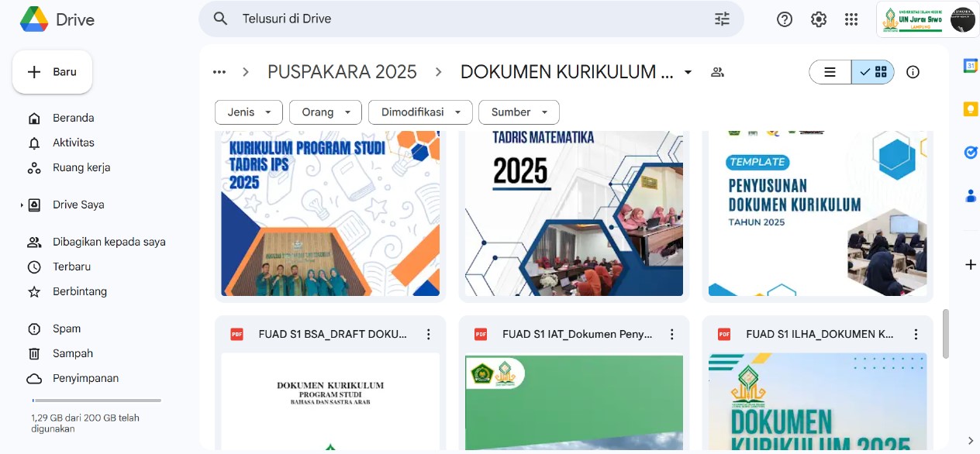Click the 1,29 GB dari 200 GB text
Image resolution: width=980 pixels, height=454 pixels.
pyautogui.click(x=85, y=423)
